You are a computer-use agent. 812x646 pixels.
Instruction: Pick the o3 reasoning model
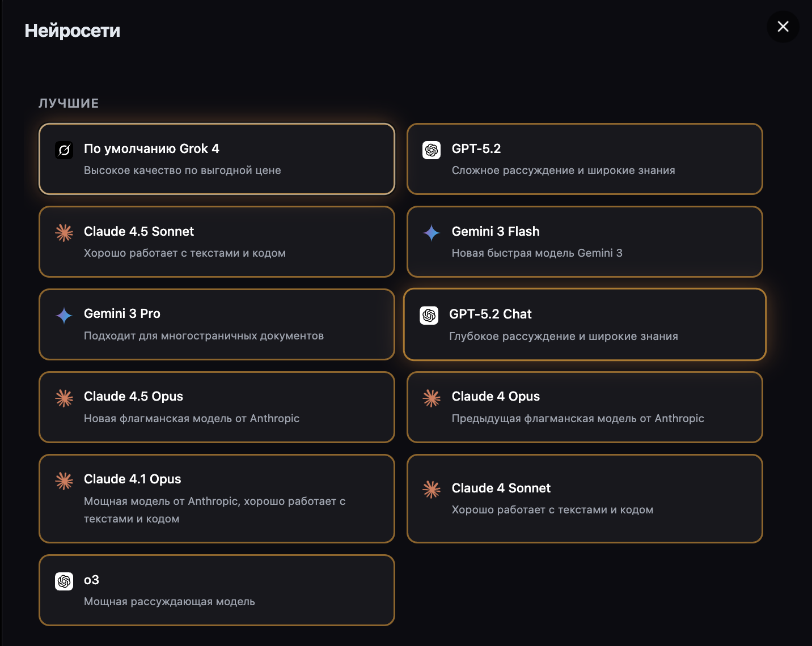[x=217, y=590]
